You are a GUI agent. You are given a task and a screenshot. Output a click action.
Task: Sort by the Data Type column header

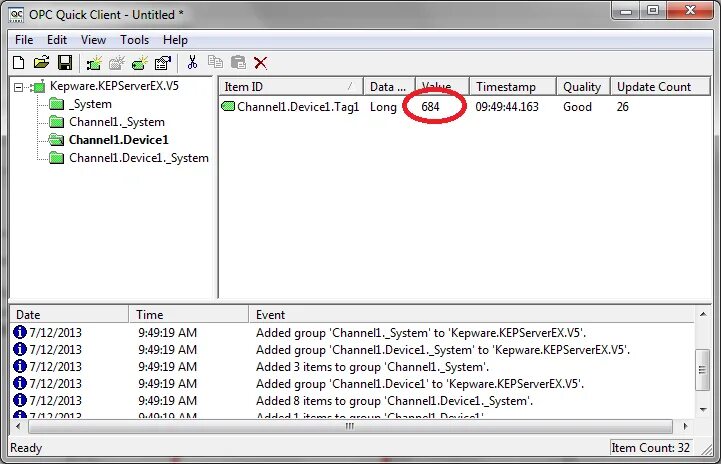[389, 86]
